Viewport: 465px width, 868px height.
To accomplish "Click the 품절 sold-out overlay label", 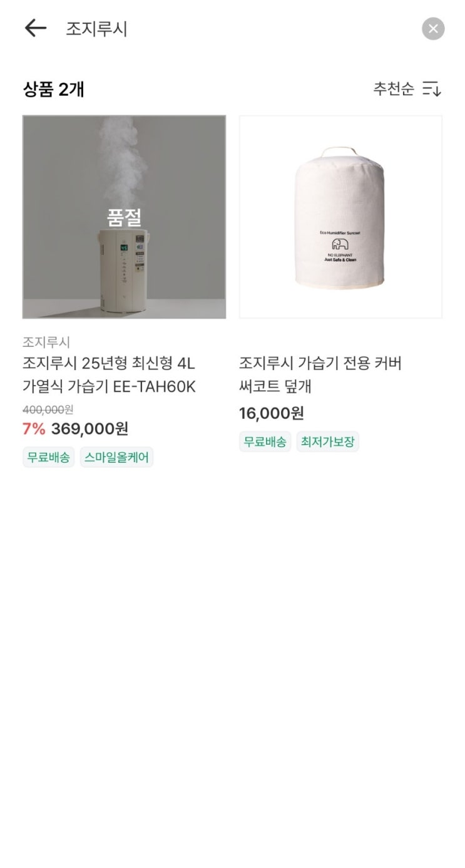I will point(124,217).
